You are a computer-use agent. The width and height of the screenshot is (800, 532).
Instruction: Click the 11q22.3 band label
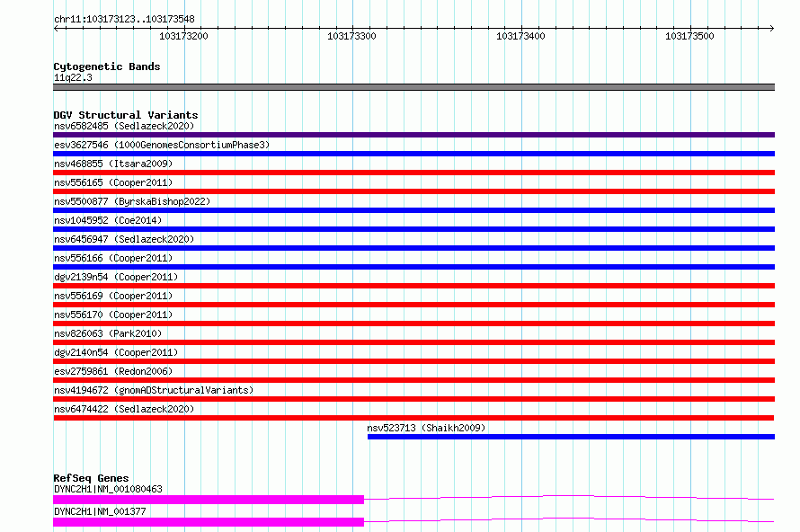click(73, 77)
